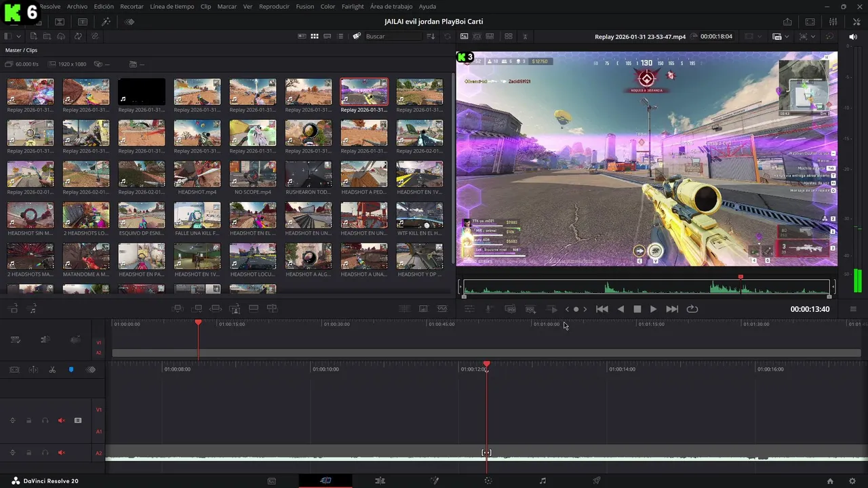Click the timeline timecode 00:00:13:40
The image size is (868, 488).
pos(810,309)
